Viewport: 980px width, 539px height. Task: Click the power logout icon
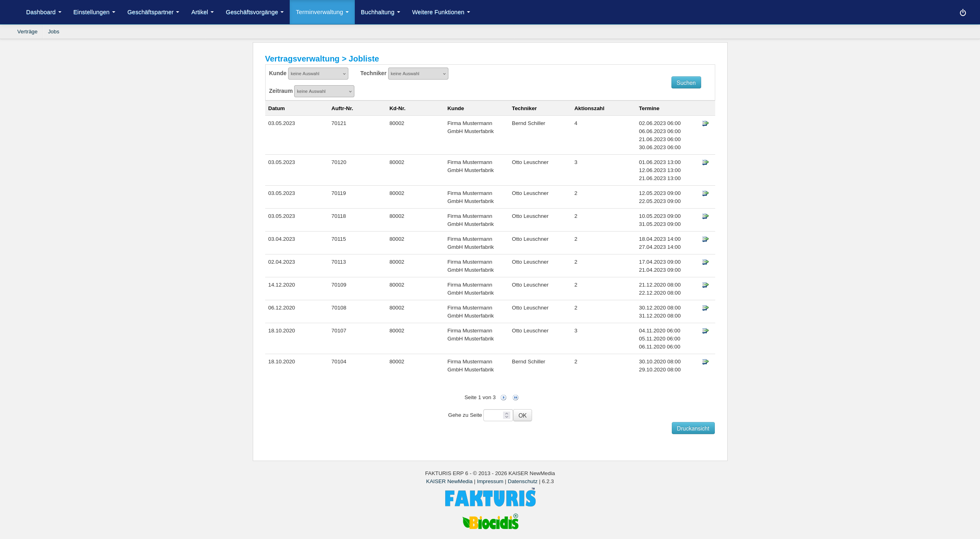(963, 12)
